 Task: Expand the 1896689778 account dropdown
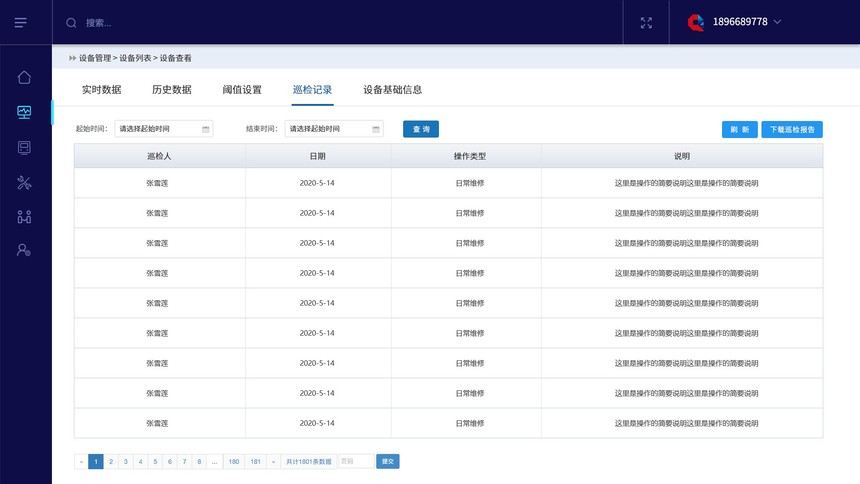pos(777,22)
